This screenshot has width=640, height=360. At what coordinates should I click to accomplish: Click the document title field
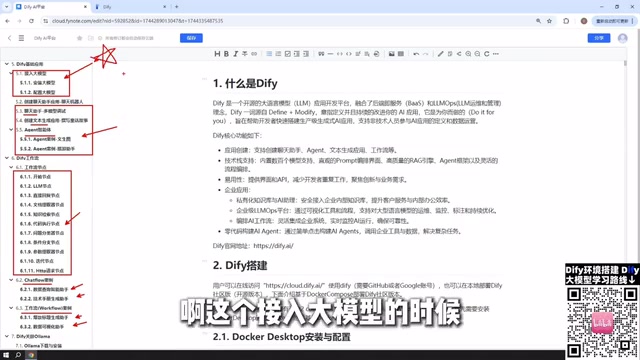point(45,38)
